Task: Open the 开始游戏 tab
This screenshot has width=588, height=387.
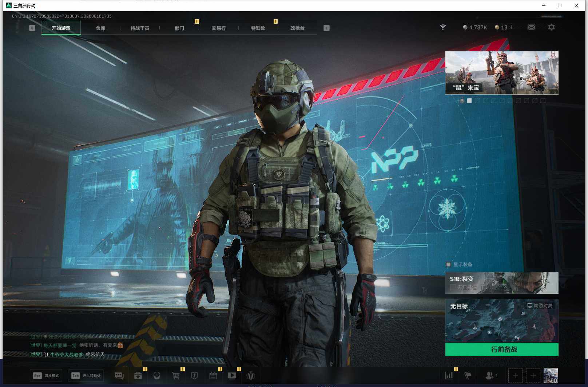Action: pos(61,28)
